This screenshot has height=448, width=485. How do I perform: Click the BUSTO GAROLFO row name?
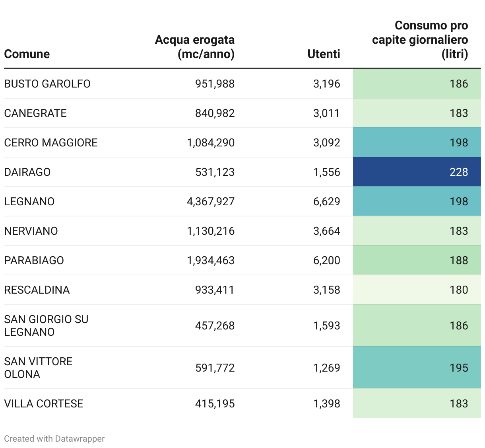47,84
